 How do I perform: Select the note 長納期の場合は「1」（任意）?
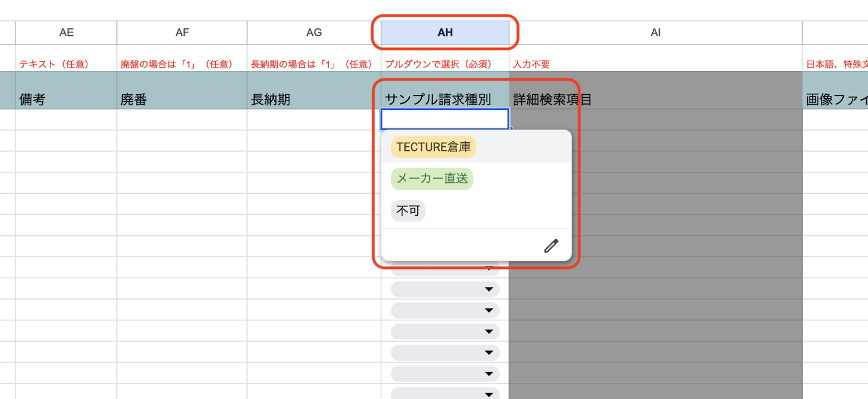(311, 64)
